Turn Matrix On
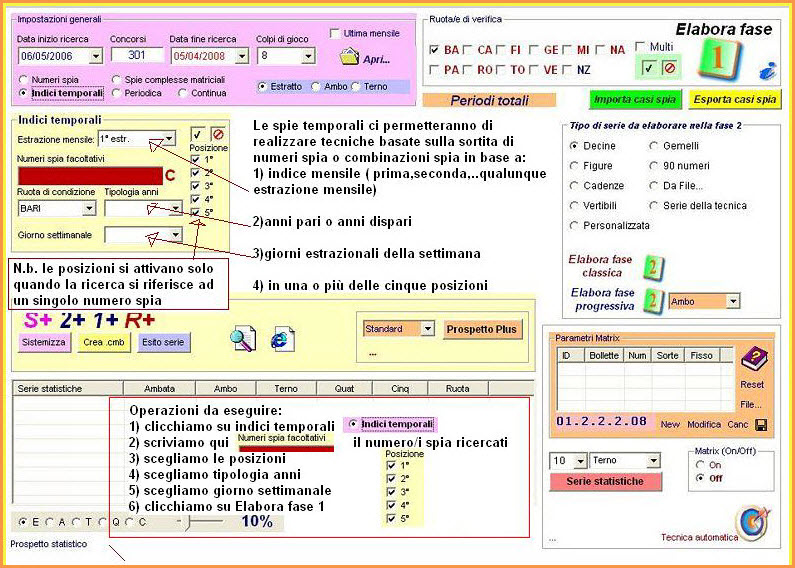Image resolution: width=795 pixels, height=568 pixels. coord(701,465)
